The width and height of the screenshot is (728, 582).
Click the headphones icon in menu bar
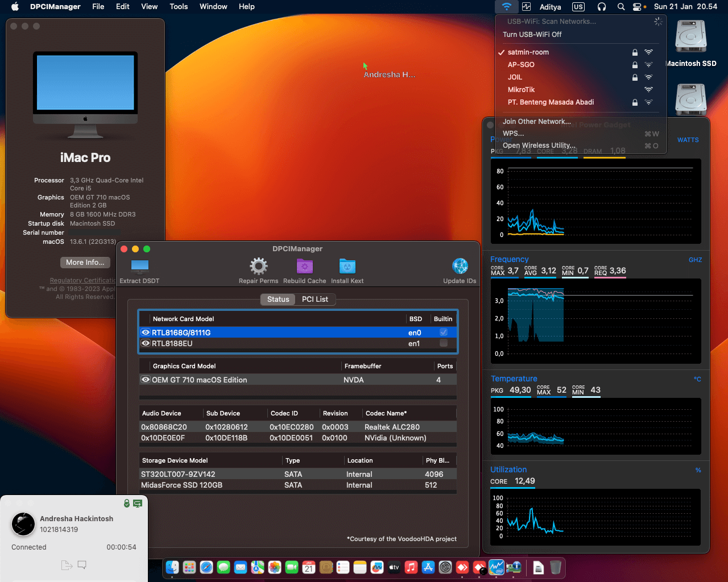602,7
